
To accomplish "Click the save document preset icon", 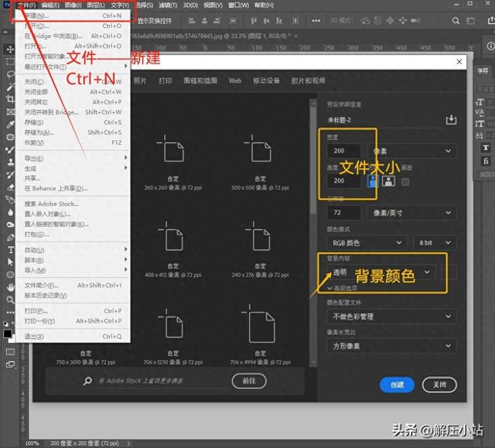I will 451,120.
